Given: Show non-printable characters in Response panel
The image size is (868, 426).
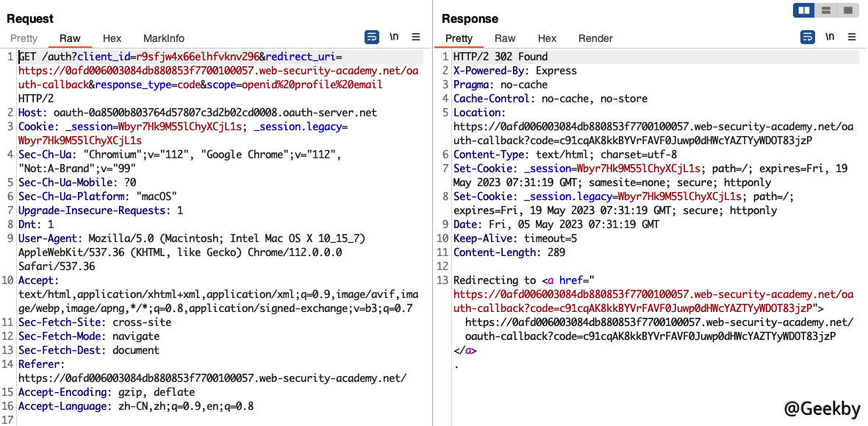Looking at the screenshot, I should point(830,37).
